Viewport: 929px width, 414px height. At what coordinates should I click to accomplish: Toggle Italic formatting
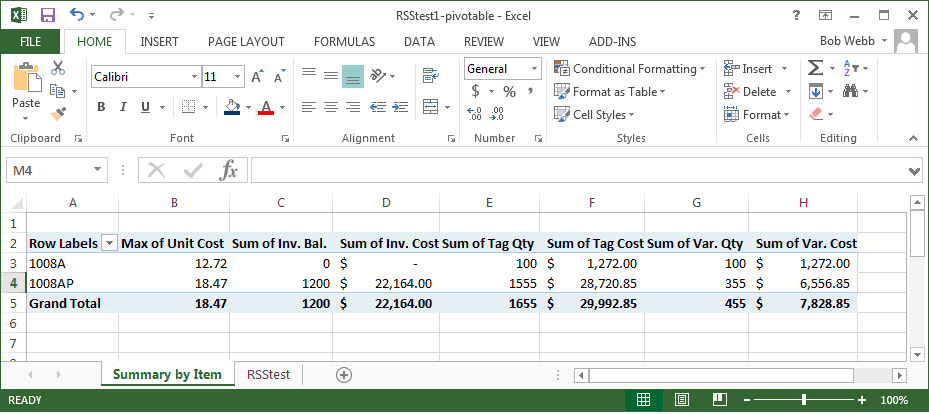123,107
